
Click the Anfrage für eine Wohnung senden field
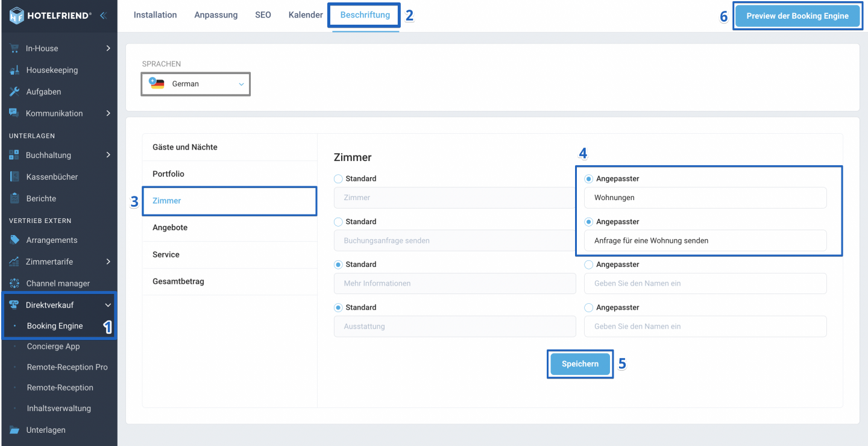click(x=705, y=240)
